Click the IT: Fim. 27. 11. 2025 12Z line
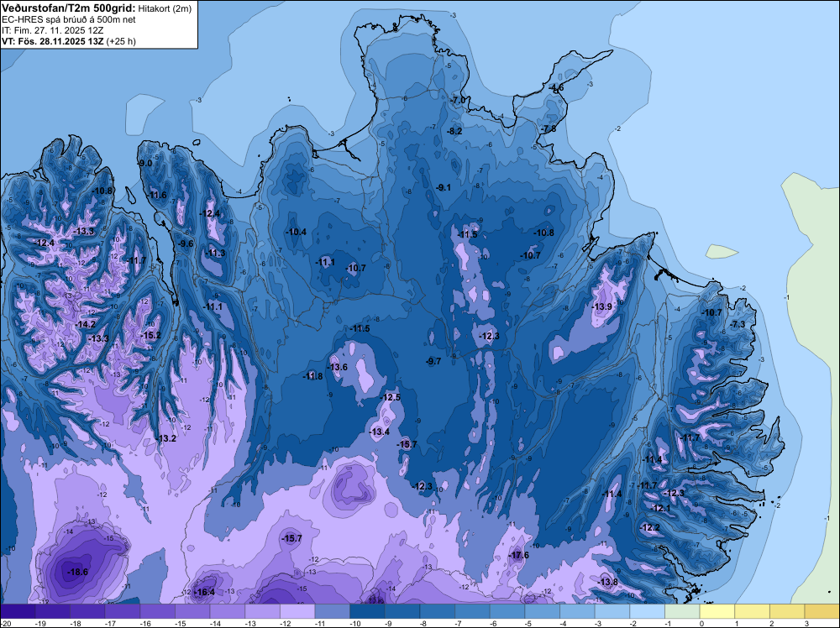840x628 pixels. (x=52, y=30)
